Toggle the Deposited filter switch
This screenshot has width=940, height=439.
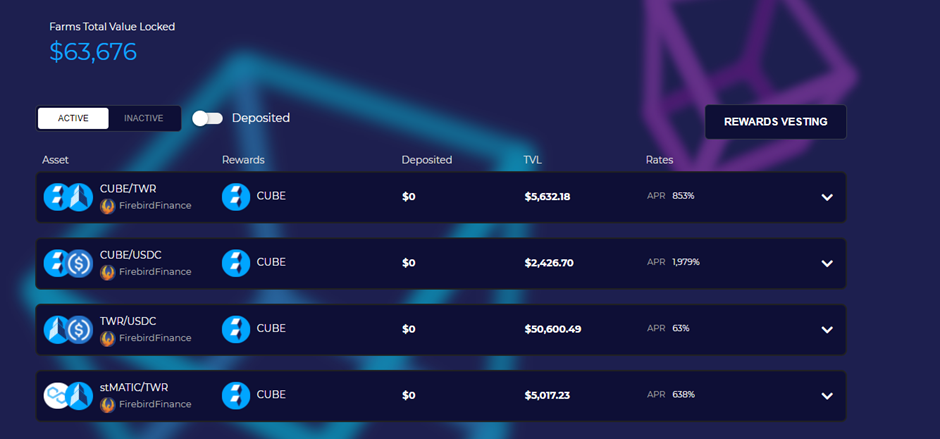pyautogui.click(x=207, y=118)
